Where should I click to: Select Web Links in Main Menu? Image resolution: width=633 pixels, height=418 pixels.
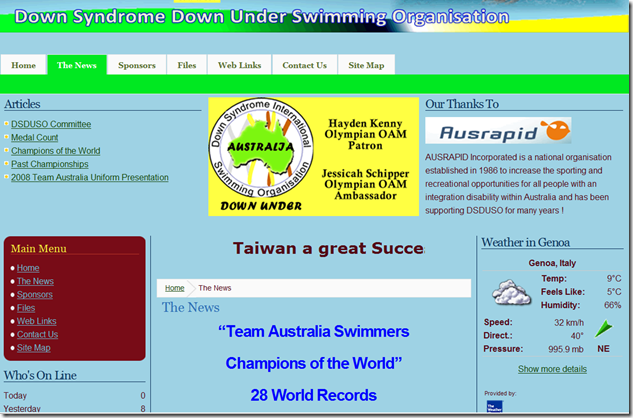tap(36, 321)
